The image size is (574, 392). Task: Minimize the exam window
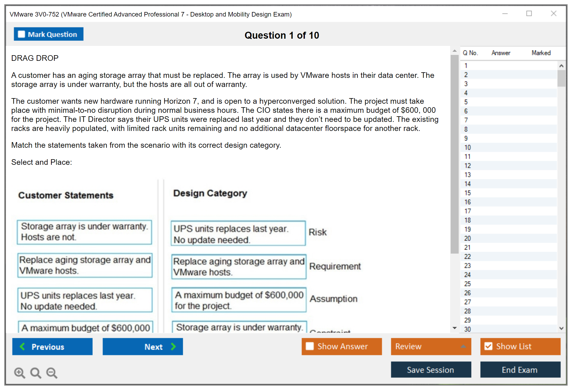pyautogui.click(x=505, y=14)
